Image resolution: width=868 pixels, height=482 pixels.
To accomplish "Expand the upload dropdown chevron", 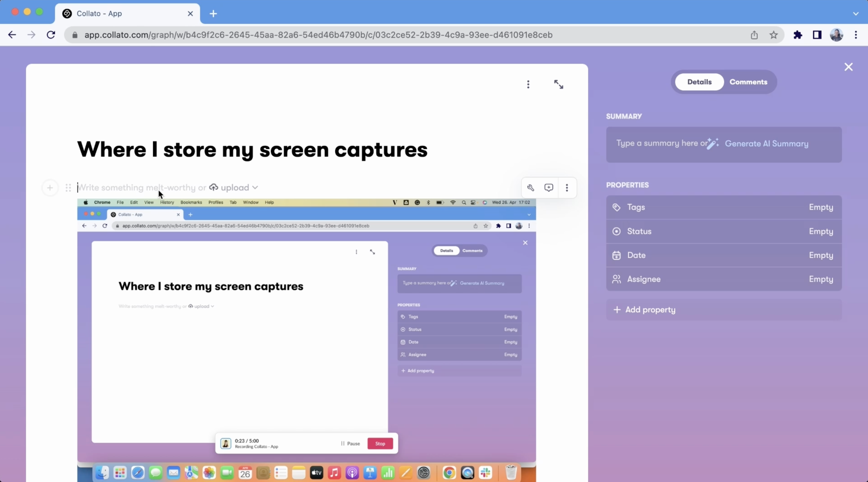I will click(255, 187).
